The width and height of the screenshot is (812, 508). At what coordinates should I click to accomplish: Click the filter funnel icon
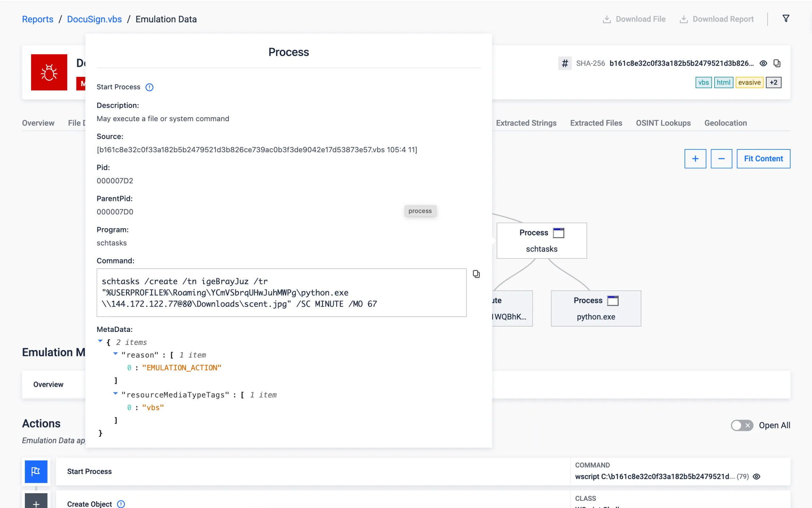click(786, 18)
